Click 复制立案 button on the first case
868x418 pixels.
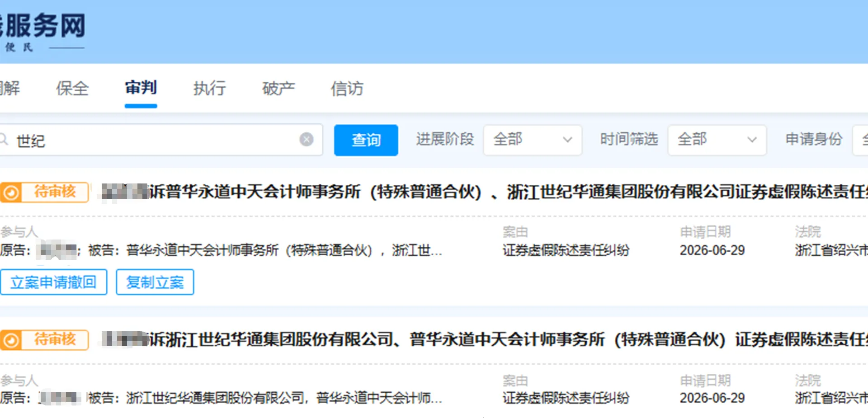click(x=155, y=282)
